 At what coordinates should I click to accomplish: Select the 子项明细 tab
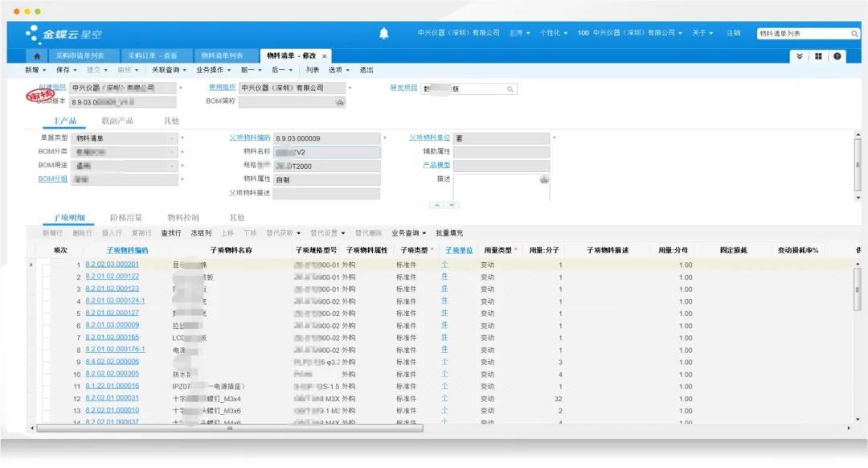(69, 218)
